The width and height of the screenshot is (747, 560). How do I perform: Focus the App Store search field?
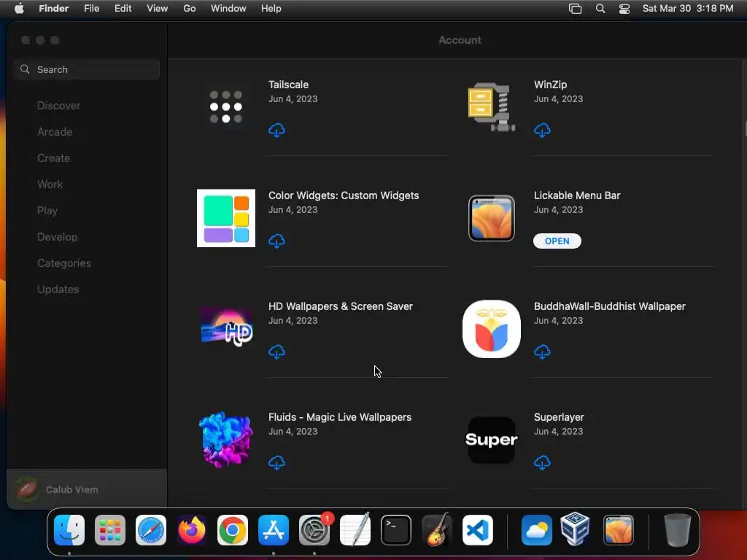[87, 69]
